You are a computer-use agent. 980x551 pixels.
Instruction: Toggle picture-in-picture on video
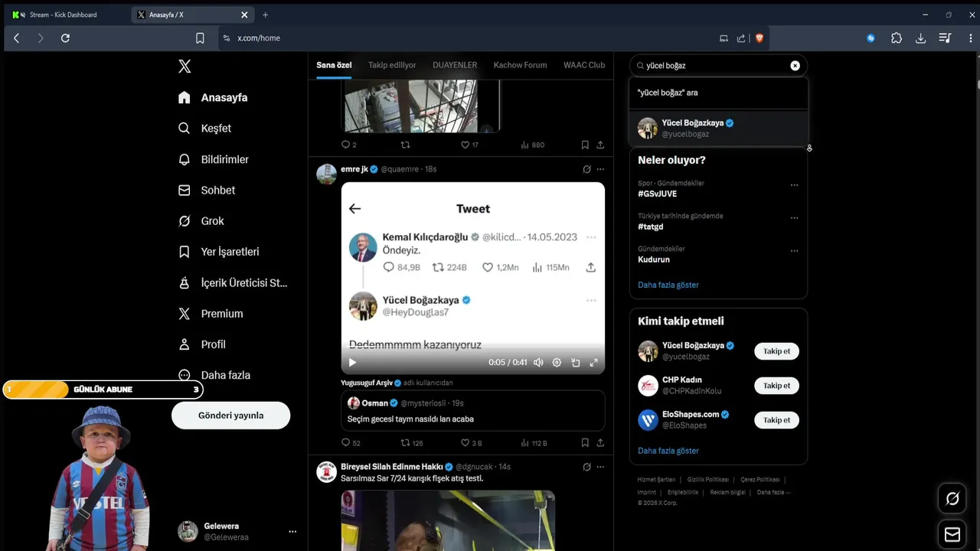(x=575, y=363)
